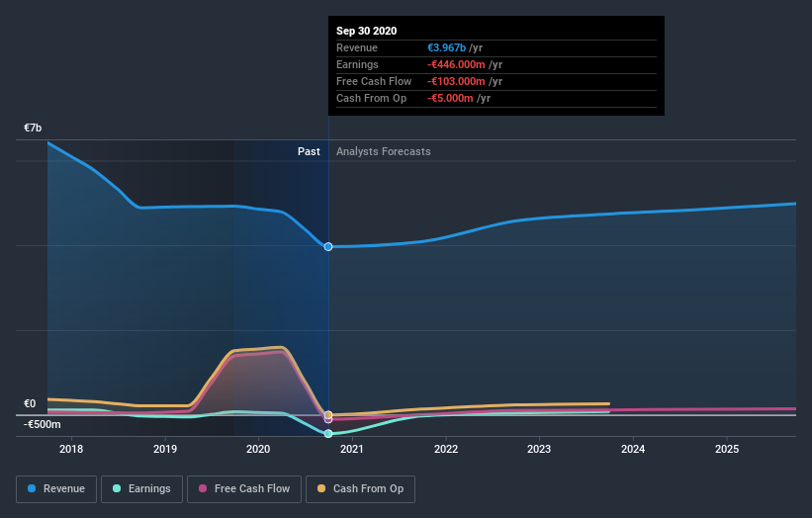Viewport: 812px width, 518px height.
Task: Click the -€446.000m earnings value in tooltip
Action: [456, 64]
